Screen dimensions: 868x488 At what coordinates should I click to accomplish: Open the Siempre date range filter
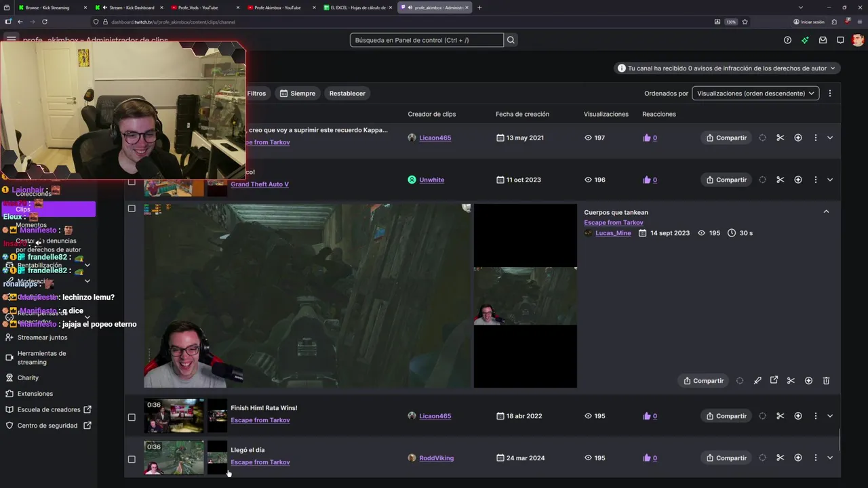(298, 94)
